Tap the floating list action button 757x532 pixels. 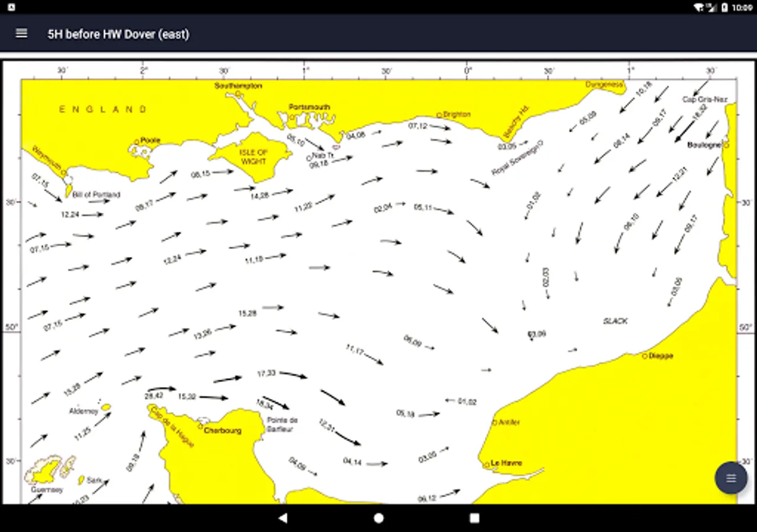click(731, 478)
